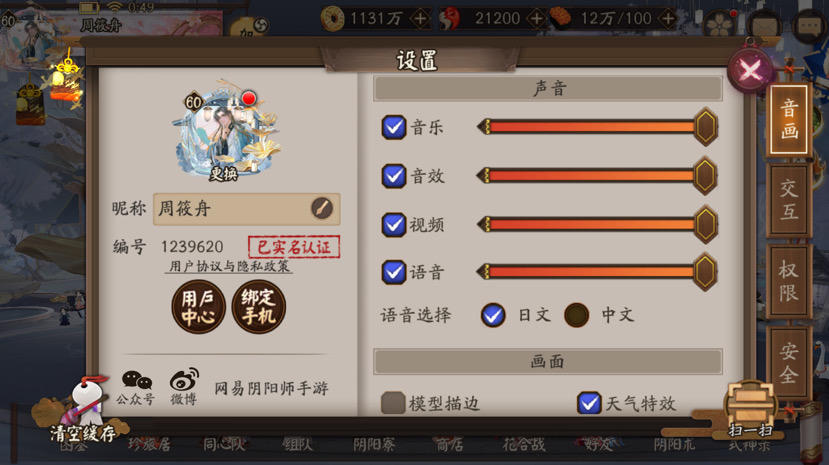Screen dimensions: 829x465
Task: Open 用户协议与隐私政策 link
Action: [229, 266]
